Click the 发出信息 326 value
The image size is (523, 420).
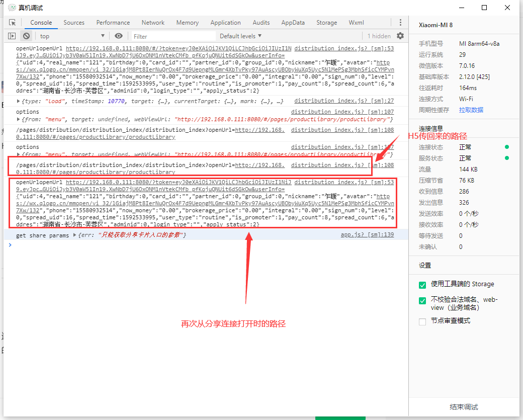464,202
